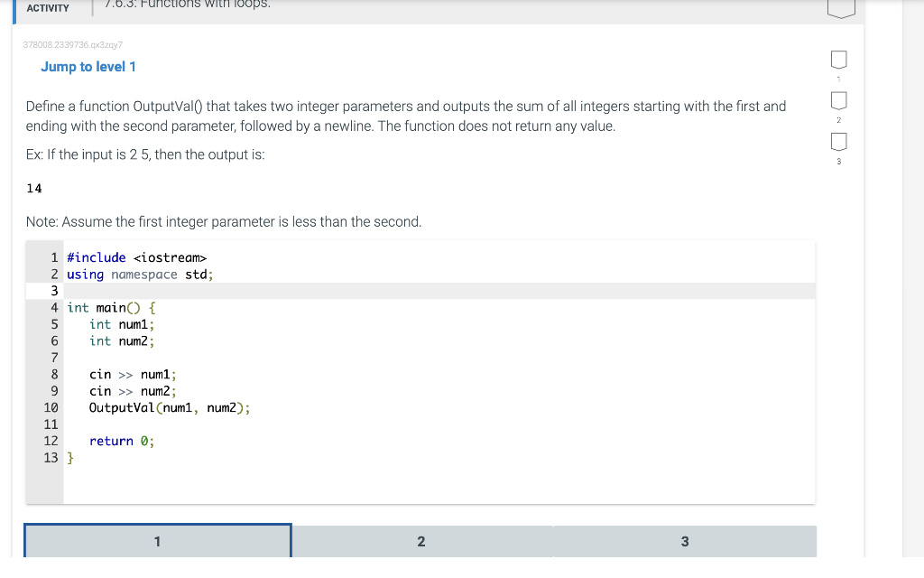Click the activity completion shield in the header
Viewport: 924px width, 578px height.
pos(841,8)
